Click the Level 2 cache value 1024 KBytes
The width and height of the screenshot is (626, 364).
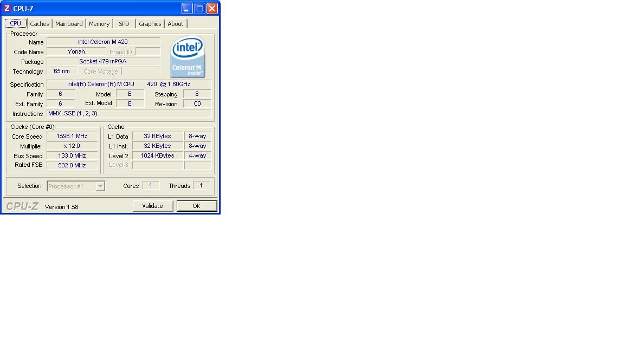coord(157,155)
